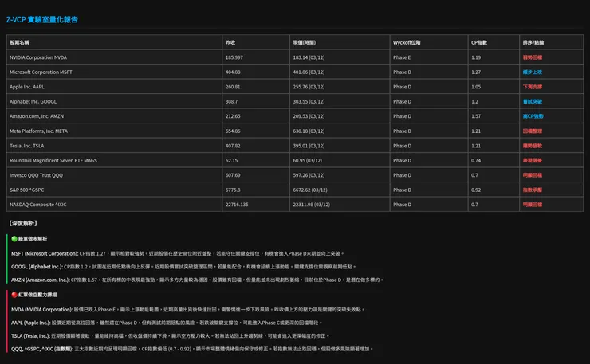Click the Meta Platforms, Inc. META row name
The width and height of the screenshot is (590, 364).
click(39, 131)
